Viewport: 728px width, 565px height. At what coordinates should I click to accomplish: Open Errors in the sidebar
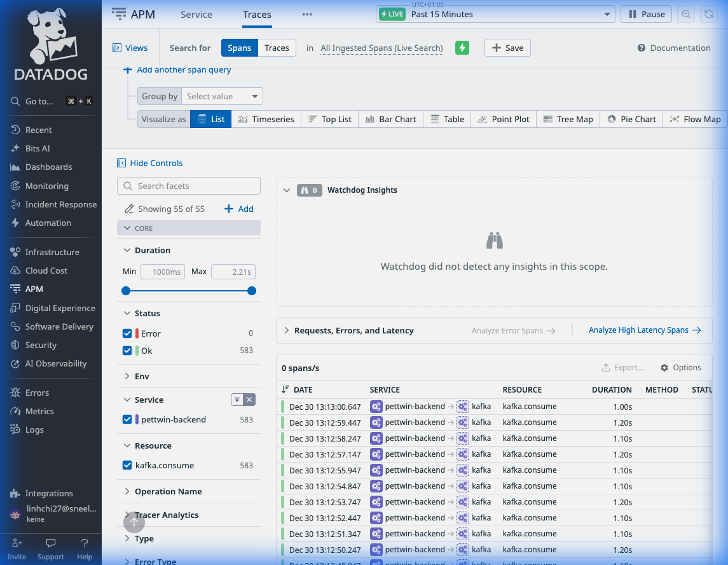[37, 393]
